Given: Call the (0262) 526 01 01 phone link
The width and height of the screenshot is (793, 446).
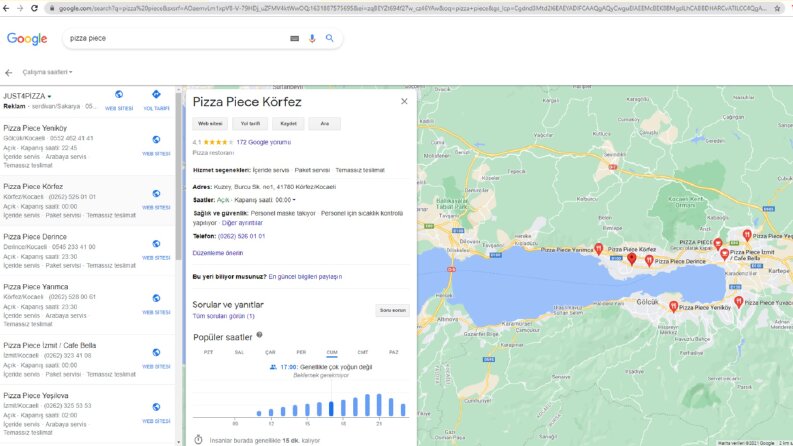Looking at the screenshot, I should (x=241, y=236).
